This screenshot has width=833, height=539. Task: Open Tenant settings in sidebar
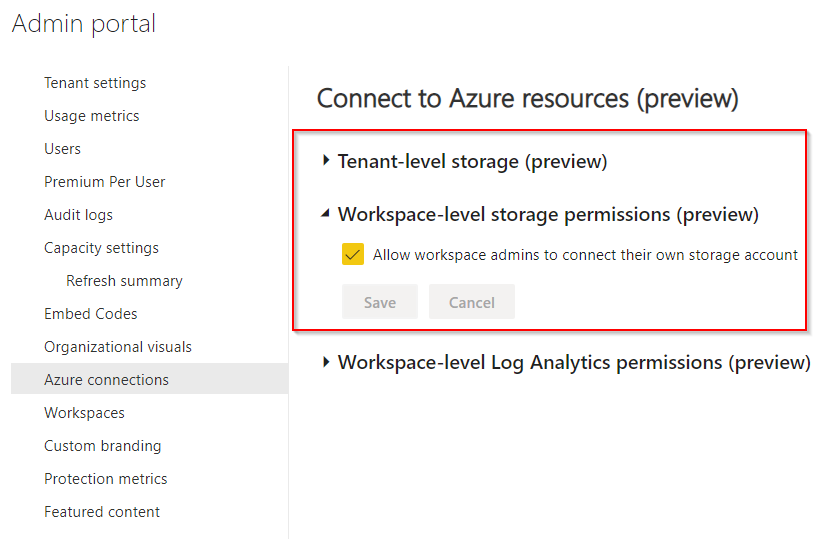95,83
